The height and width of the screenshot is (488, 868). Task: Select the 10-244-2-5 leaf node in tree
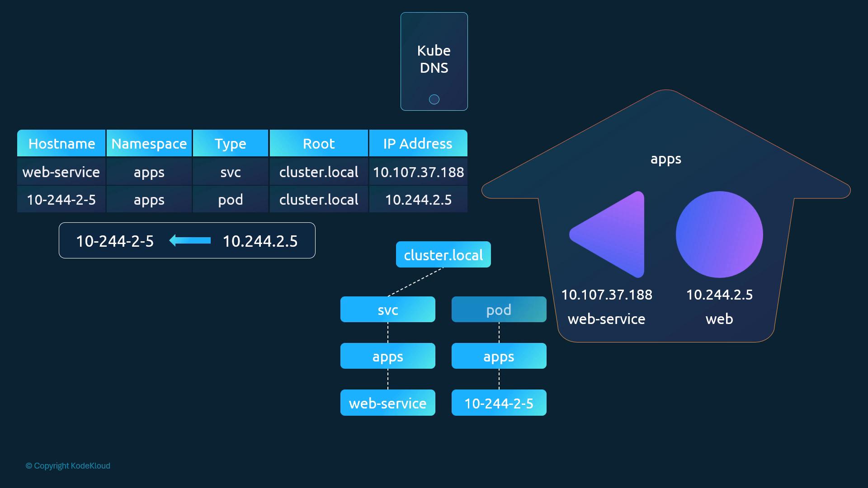499,403
